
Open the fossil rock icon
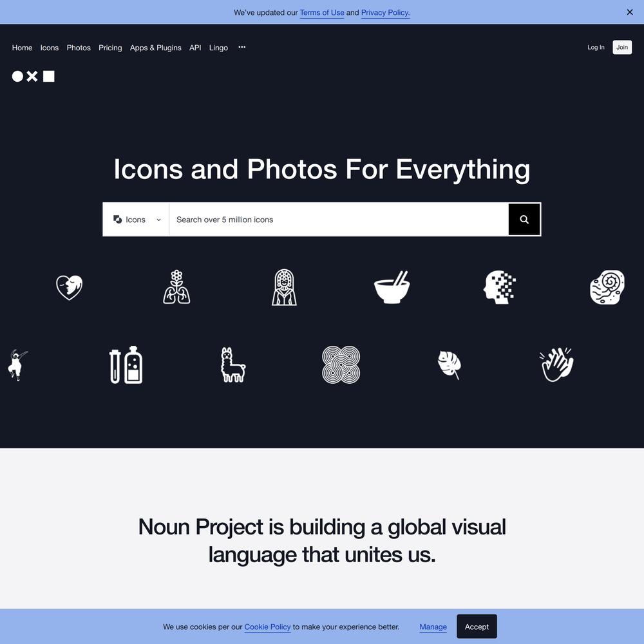607,287
